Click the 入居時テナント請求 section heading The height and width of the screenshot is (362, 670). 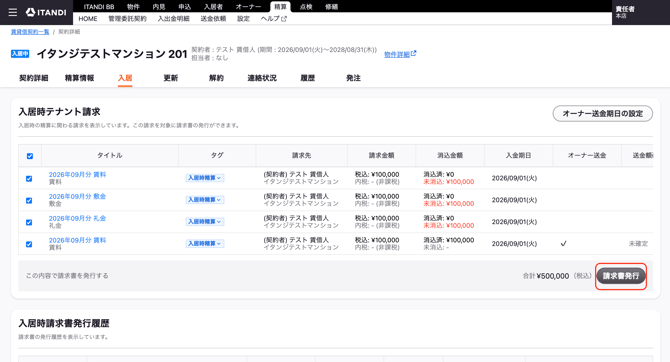point(59,112)
